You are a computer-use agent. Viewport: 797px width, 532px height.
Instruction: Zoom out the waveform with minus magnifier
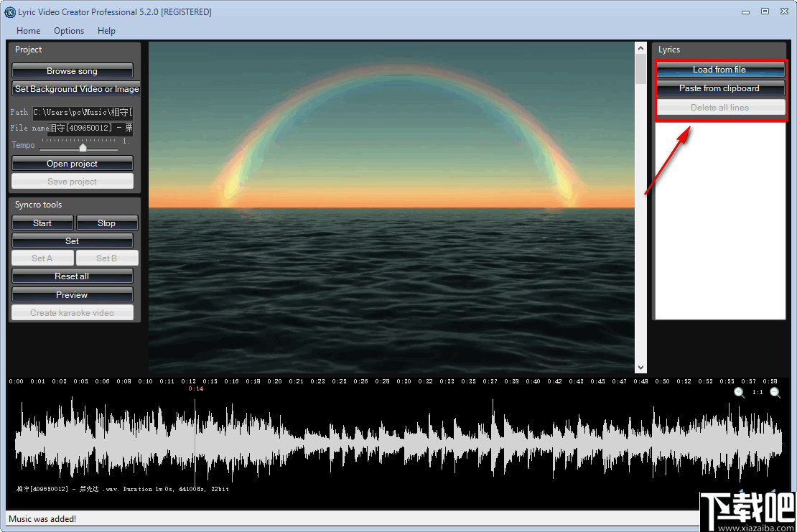(775, 392)
